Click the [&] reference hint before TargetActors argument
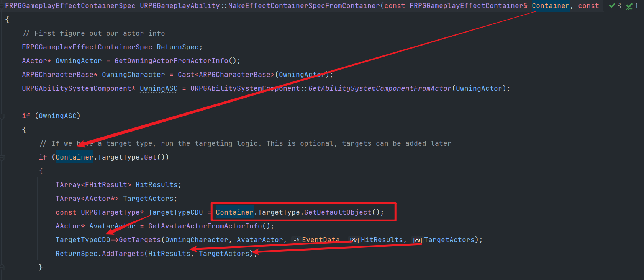Image resolution: width=644 pixels, height=280 pixels. [x=417, y=240]
